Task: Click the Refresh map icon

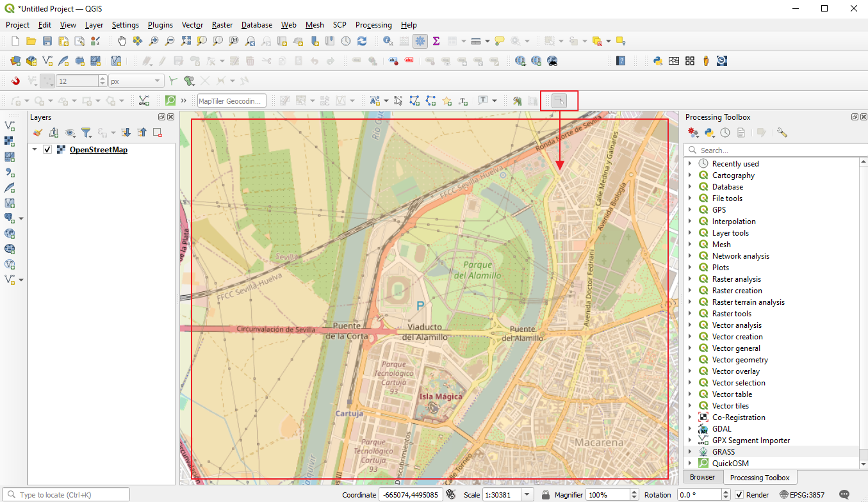Action: pos(362,41)
